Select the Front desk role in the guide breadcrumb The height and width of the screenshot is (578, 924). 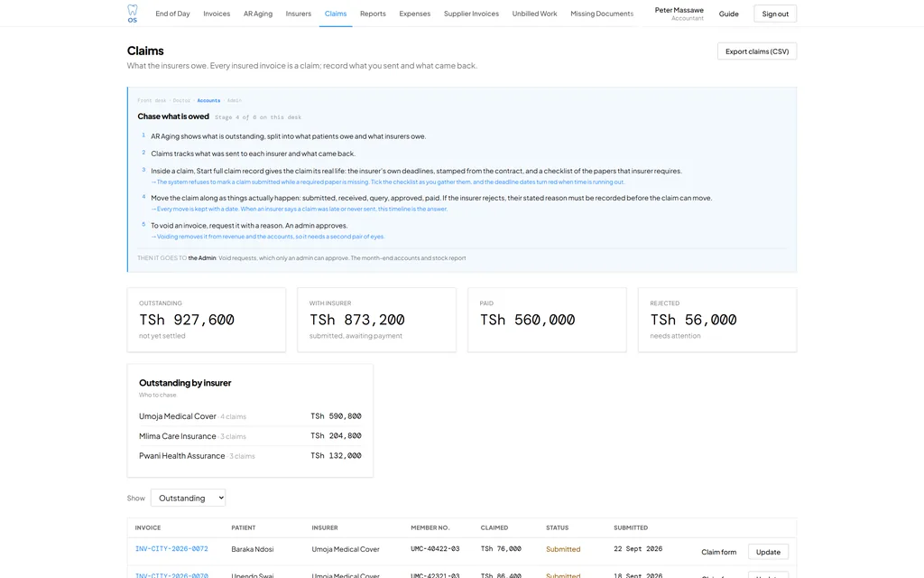pos(152,100)
